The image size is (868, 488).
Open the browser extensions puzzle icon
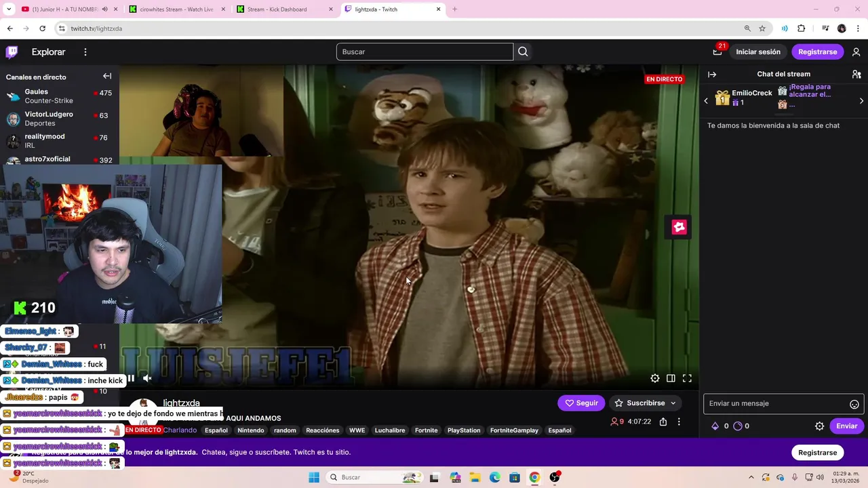coord(801,28)
